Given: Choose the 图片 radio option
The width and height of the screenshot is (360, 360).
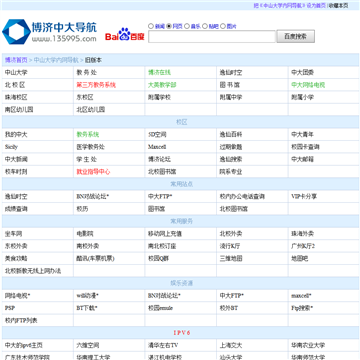Looking at the screenshot, I should (223, 26).
